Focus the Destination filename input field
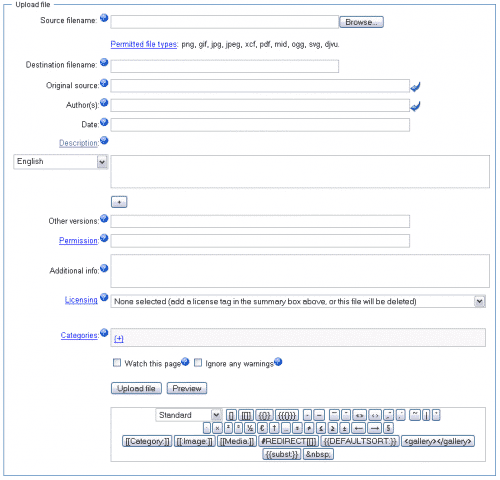 [x=225, y=66]
